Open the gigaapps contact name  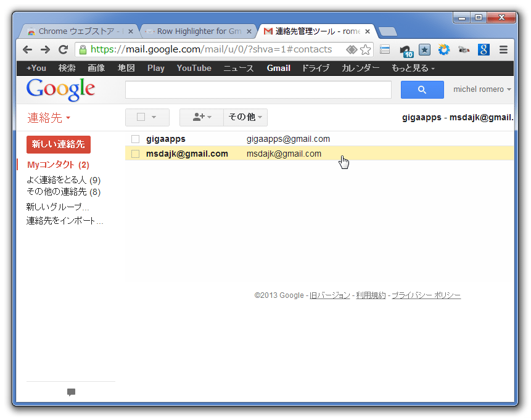click(x=166, y=139)
